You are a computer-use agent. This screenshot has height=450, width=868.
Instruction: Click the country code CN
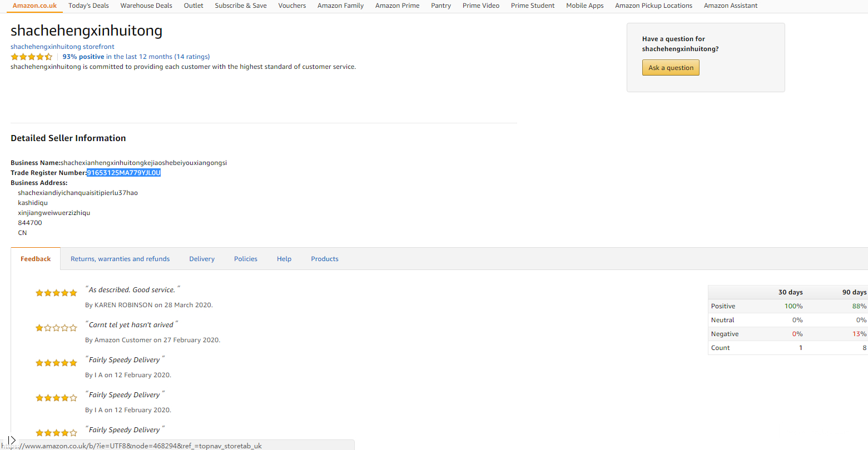click(x=22, y=233)
